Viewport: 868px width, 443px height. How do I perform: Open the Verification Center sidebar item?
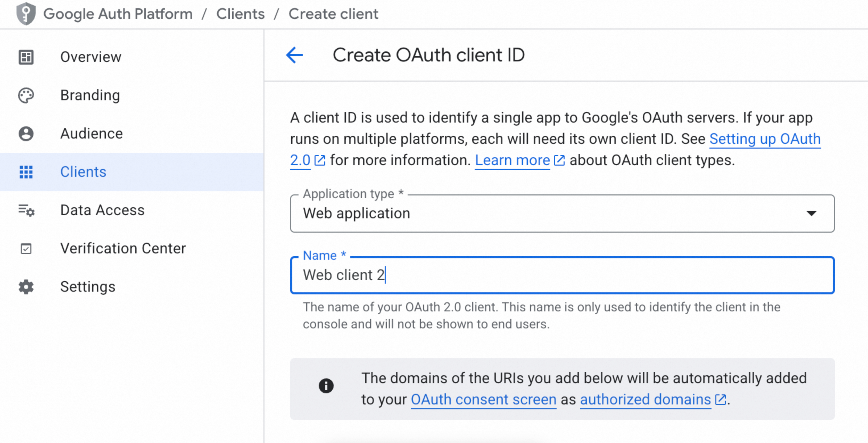132,249
